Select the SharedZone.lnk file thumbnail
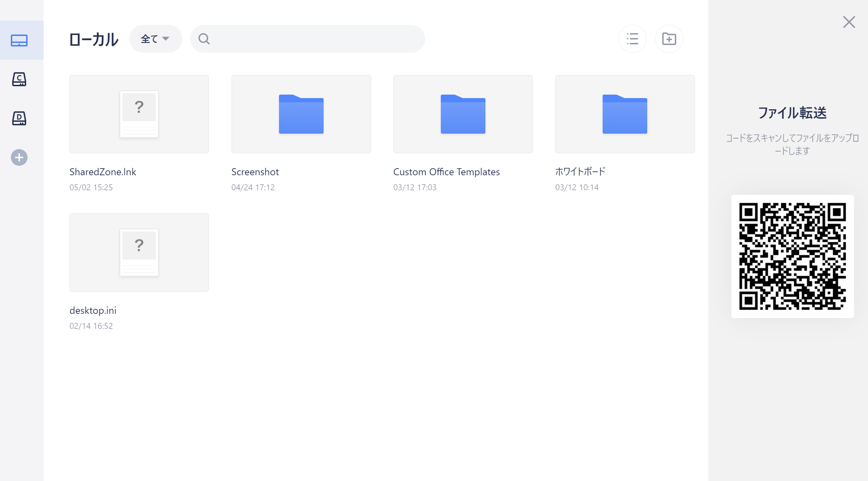 pyautogui.click(x=139, y=114)
